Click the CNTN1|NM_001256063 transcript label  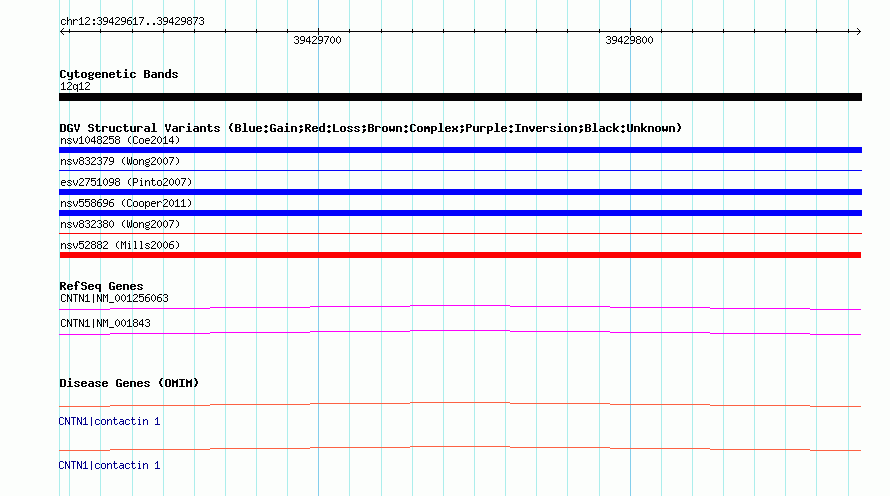(x=114, y=298)
